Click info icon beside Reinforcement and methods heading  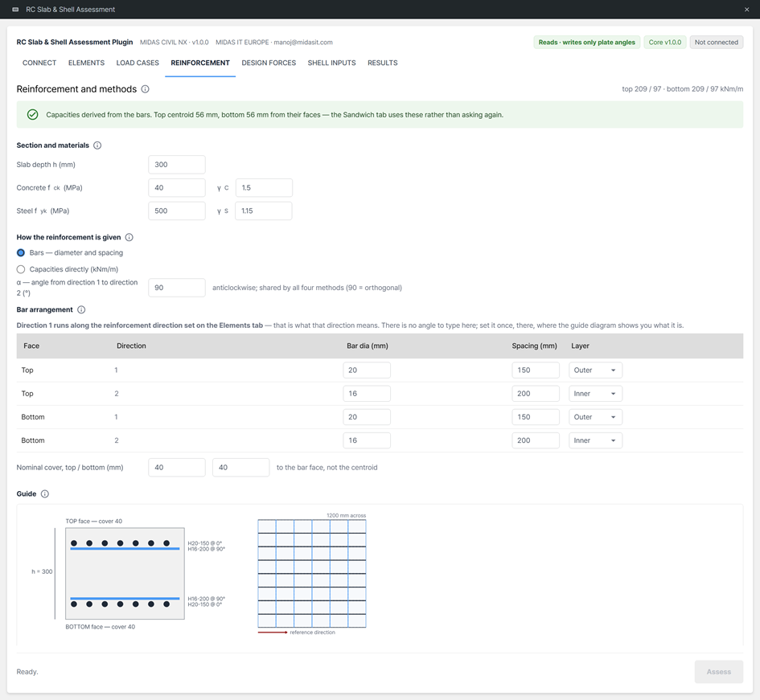(145, 89)
